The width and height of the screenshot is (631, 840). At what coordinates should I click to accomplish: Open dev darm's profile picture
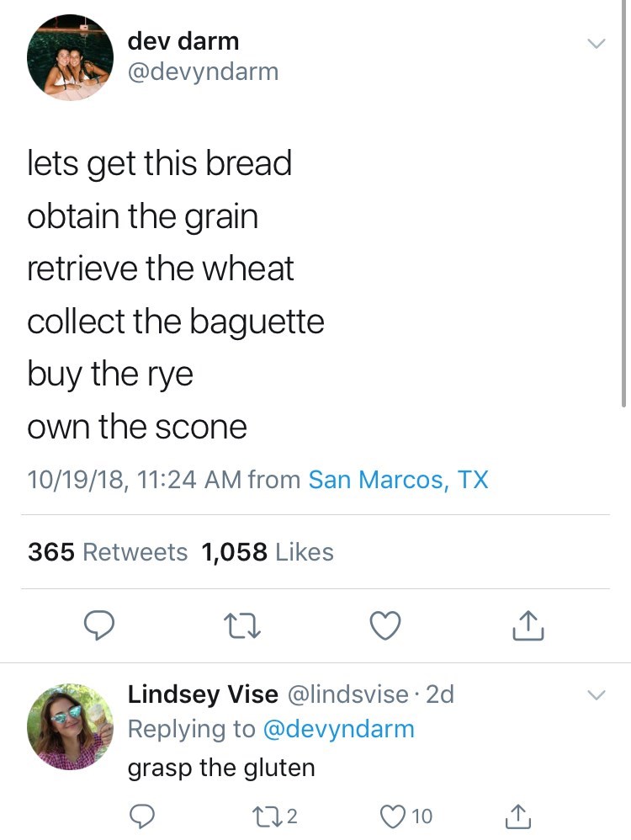[71, 57]
